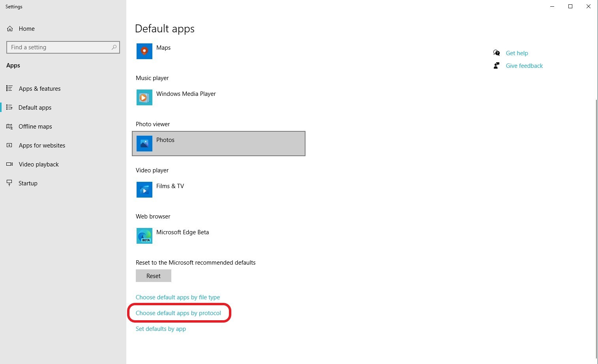
Task: Open Video playback settings
Action: [x=63, y=164]
